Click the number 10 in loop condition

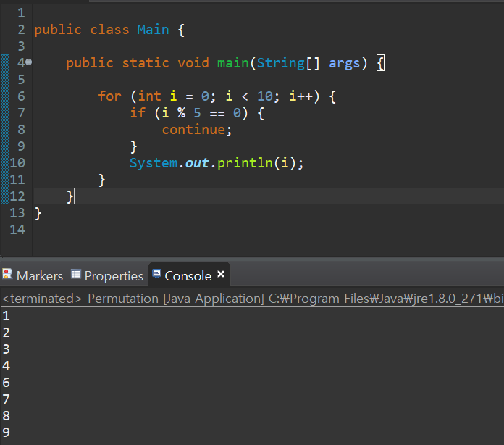click(265, 96)
